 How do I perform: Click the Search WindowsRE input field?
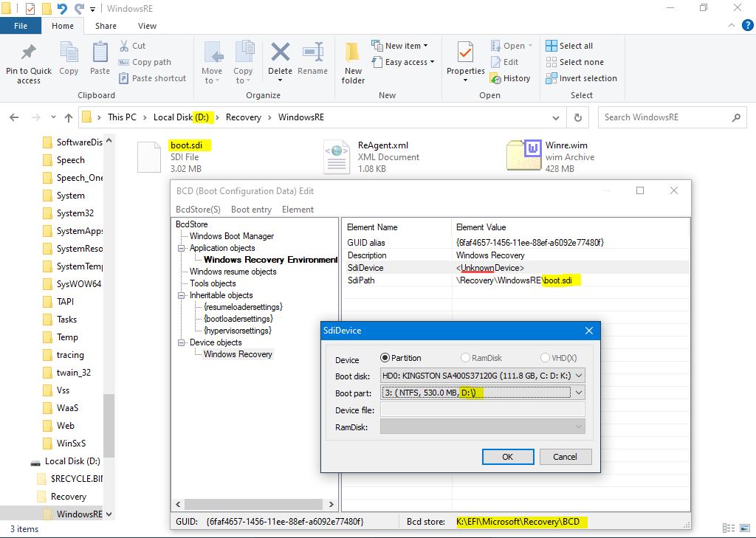pyautogui.click(x=664, y=117)
